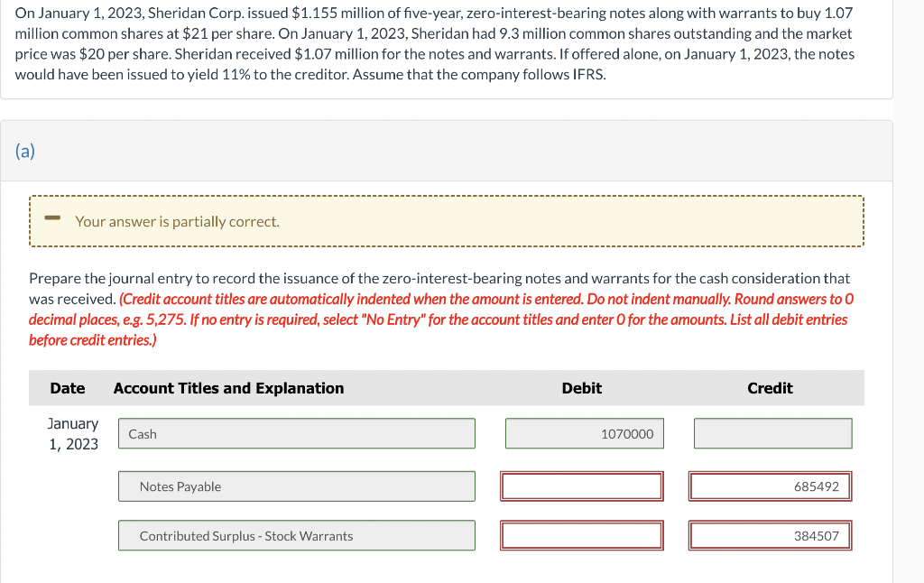Click the 685492 credit amount field

click(x=770, y=486)
